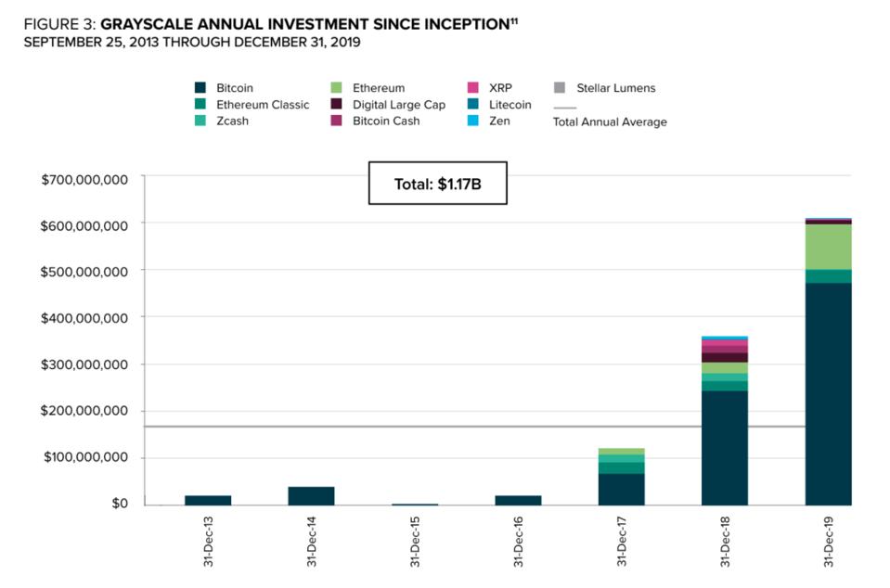890x588 pixels.
Task: Click the Bitcoin Cash legend swatch
Action: [336, 121]
